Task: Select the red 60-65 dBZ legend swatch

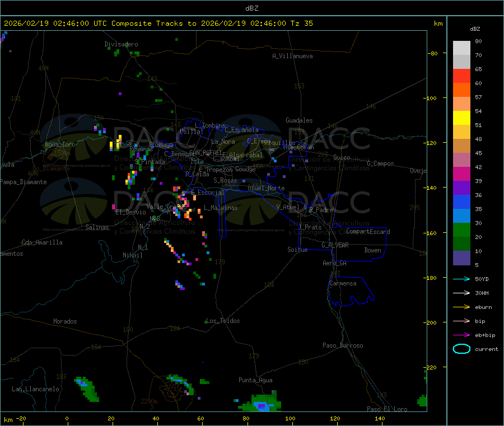Action: pos(461,76)
